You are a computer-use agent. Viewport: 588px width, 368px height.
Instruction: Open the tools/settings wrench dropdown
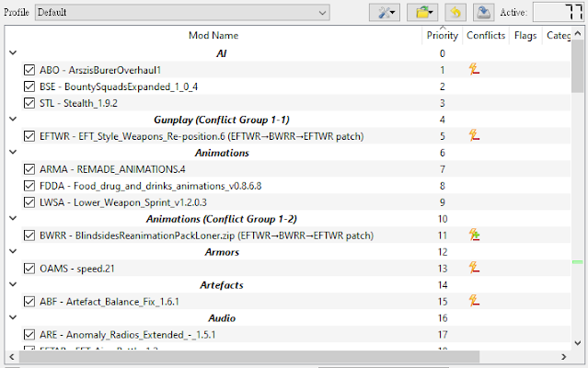pos(385,13)
